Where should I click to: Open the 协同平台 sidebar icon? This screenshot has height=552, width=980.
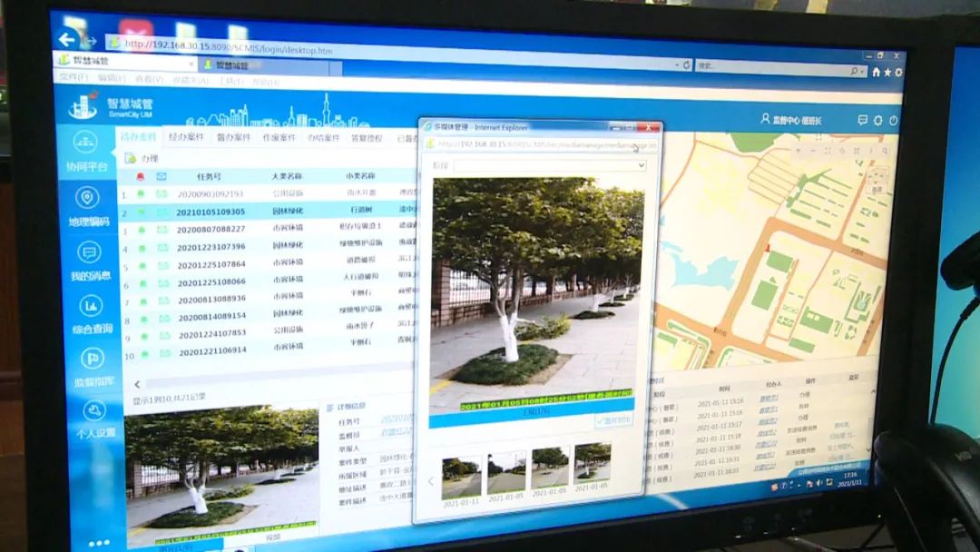click(85, 143)
